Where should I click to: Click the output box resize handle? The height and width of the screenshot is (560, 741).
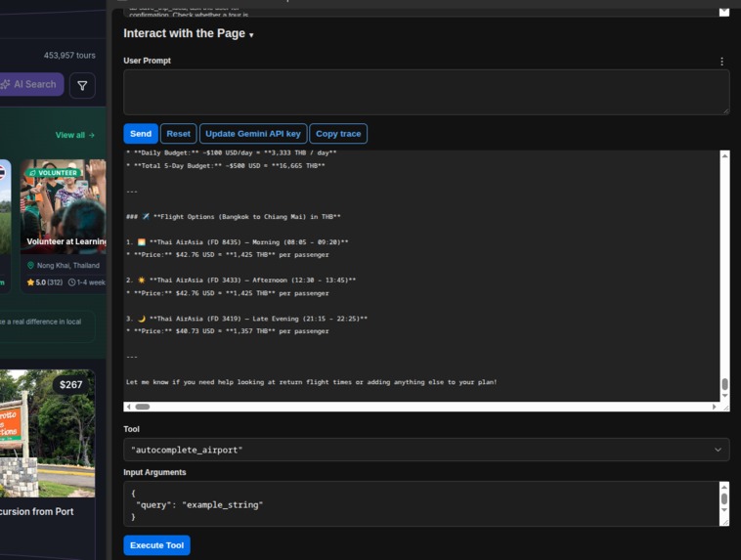[x=726, y=408]
